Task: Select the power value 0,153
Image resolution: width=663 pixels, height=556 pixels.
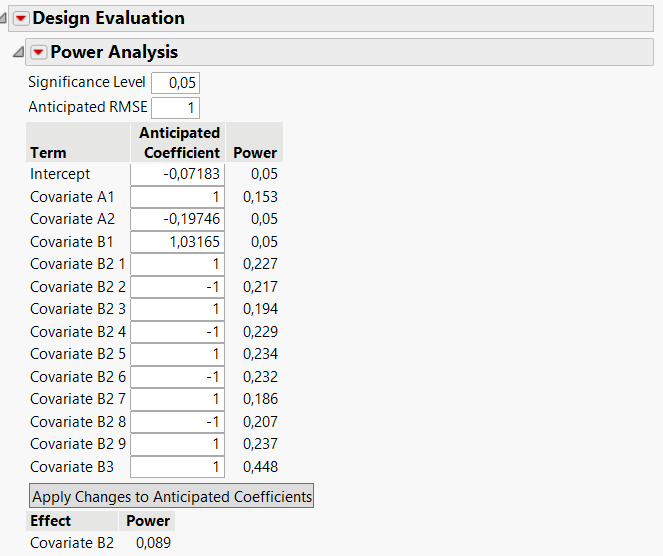Action: (x=260, y=197)
